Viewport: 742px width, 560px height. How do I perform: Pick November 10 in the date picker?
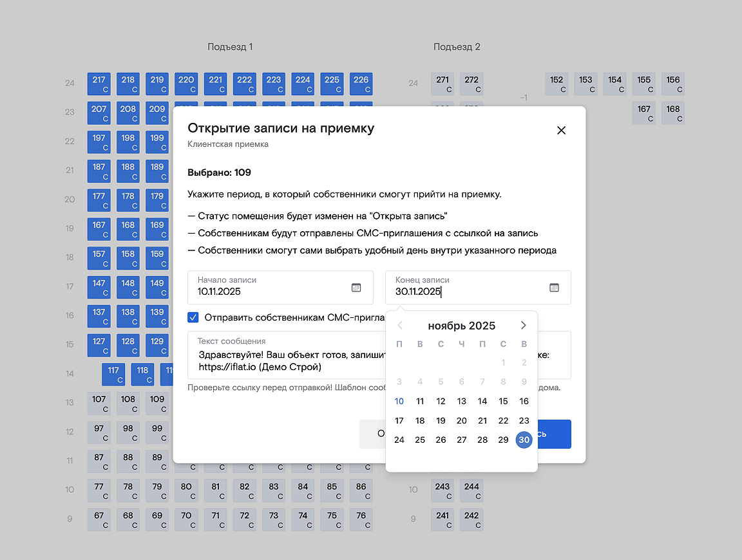399,401
